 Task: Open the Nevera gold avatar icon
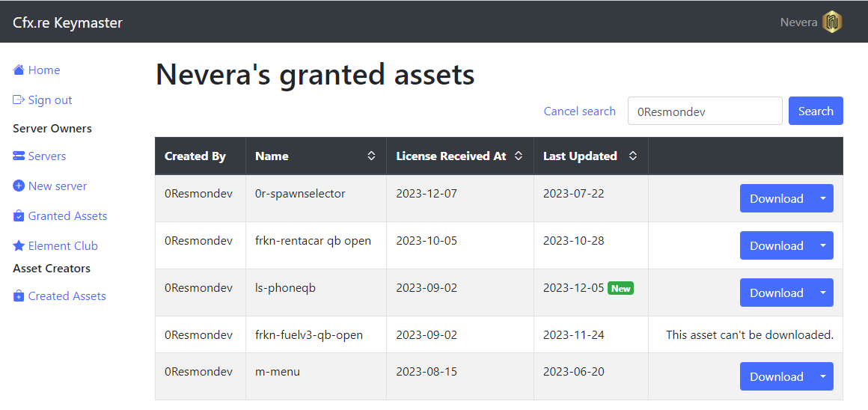point(832,22)
